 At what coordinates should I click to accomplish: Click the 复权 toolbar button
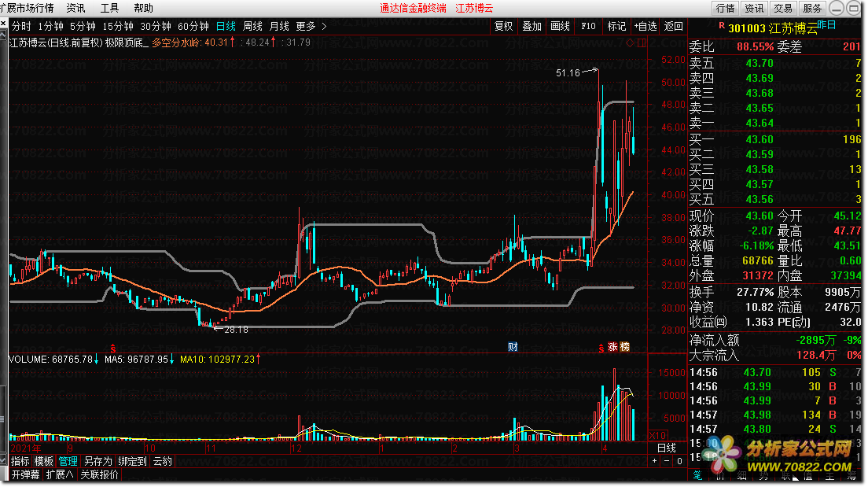coord(504,26)
